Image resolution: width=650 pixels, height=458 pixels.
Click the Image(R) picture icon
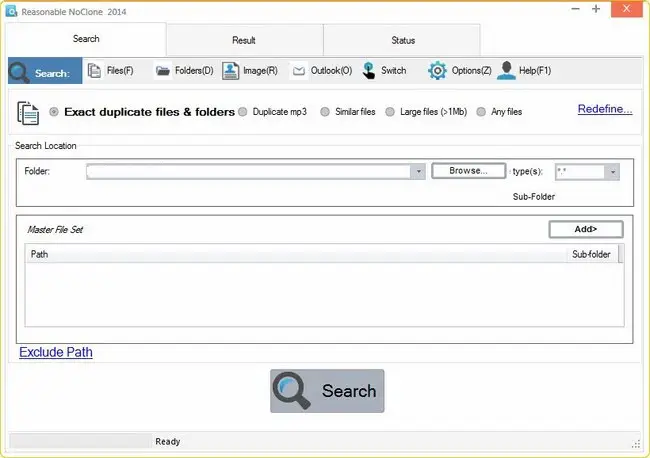[230, 71]
